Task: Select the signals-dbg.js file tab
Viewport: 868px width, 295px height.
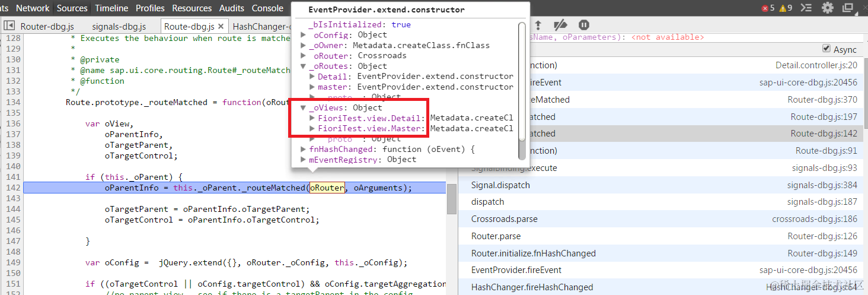Action: 119,26
